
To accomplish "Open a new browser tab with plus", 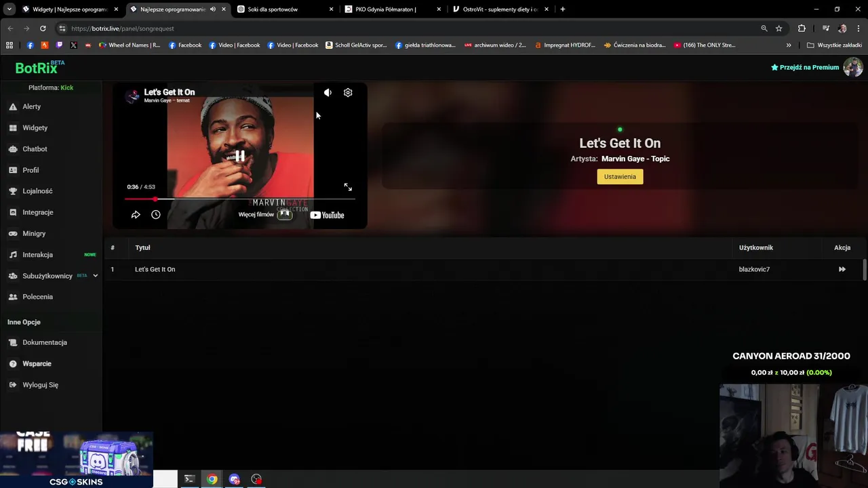I will (562, 9).
